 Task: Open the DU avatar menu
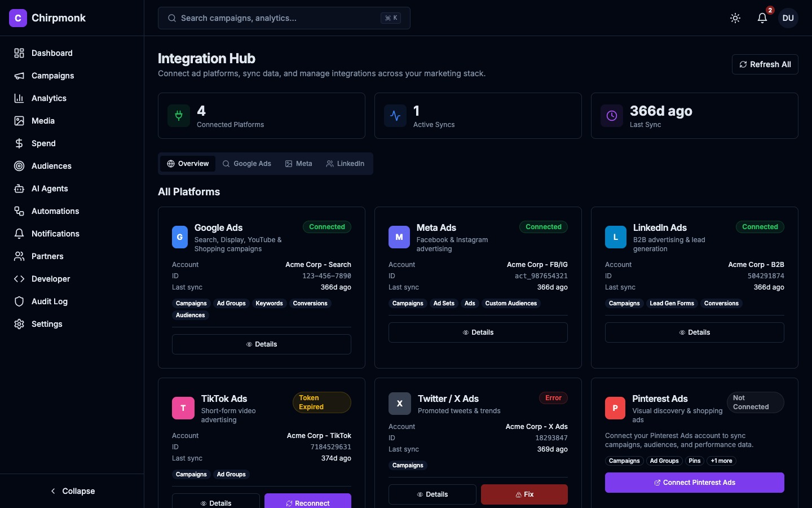coord(788,18)
